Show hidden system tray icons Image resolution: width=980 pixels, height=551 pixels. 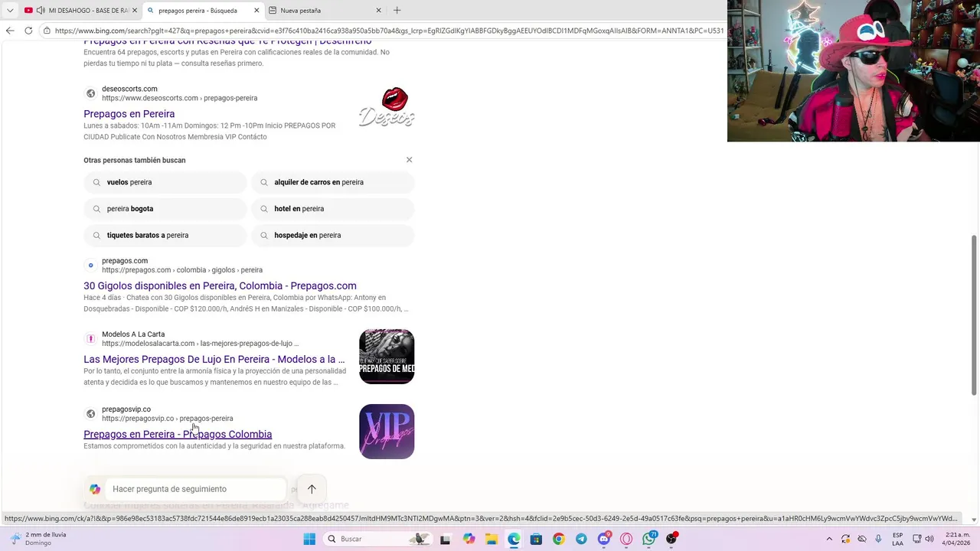tap(829, 539)
